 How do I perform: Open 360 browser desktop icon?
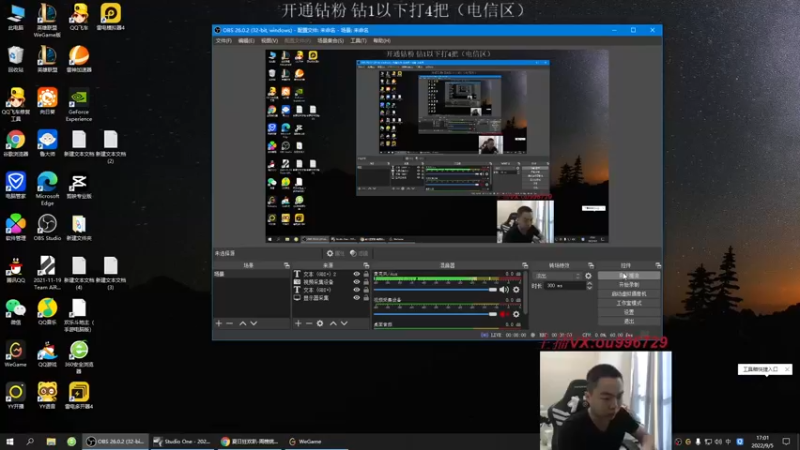click(79, 357)
